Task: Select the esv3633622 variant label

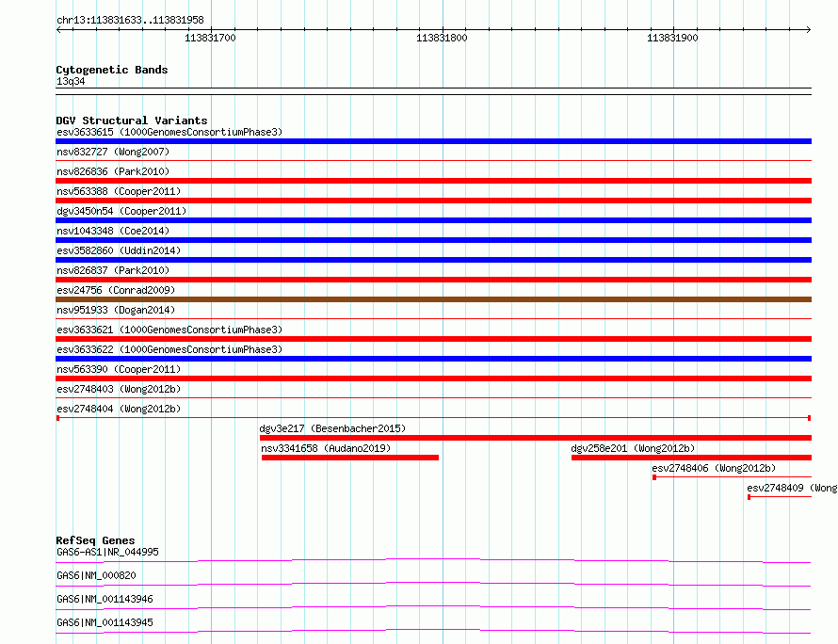Action: tap(169, 349)
